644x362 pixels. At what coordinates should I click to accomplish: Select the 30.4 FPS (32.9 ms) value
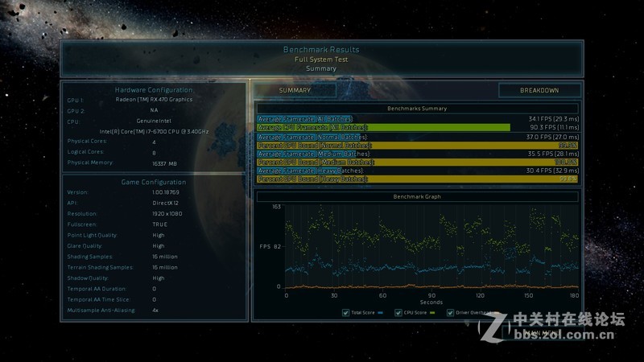(552, 171)
